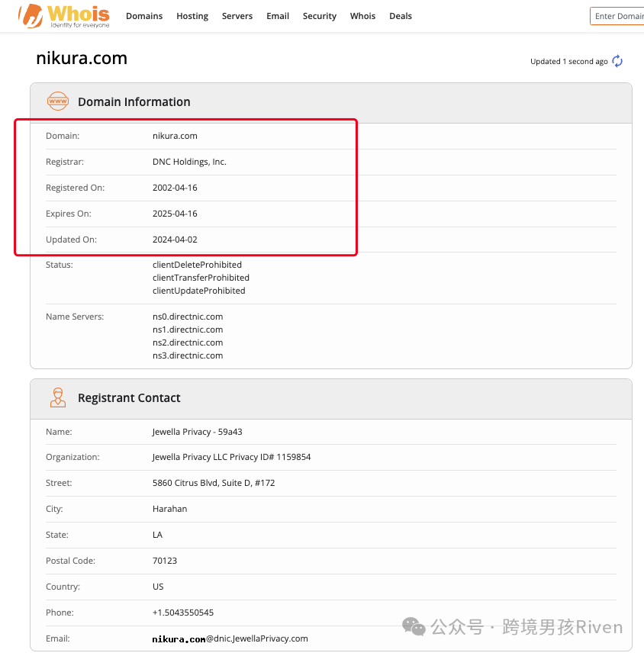Select the expiry date 2025-04-16

click(x=175, y=214)
